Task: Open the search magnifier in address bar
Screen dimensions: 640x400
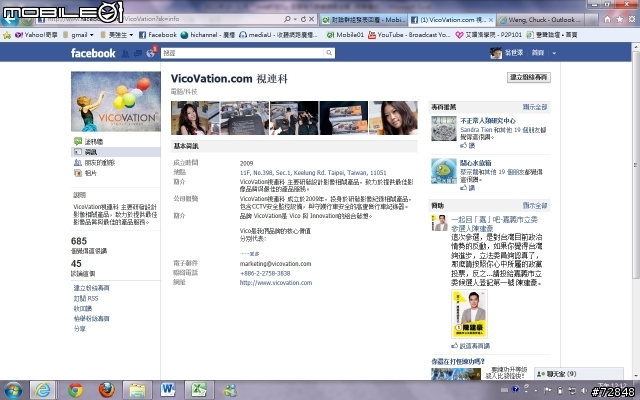Action: tap(287, 19)
